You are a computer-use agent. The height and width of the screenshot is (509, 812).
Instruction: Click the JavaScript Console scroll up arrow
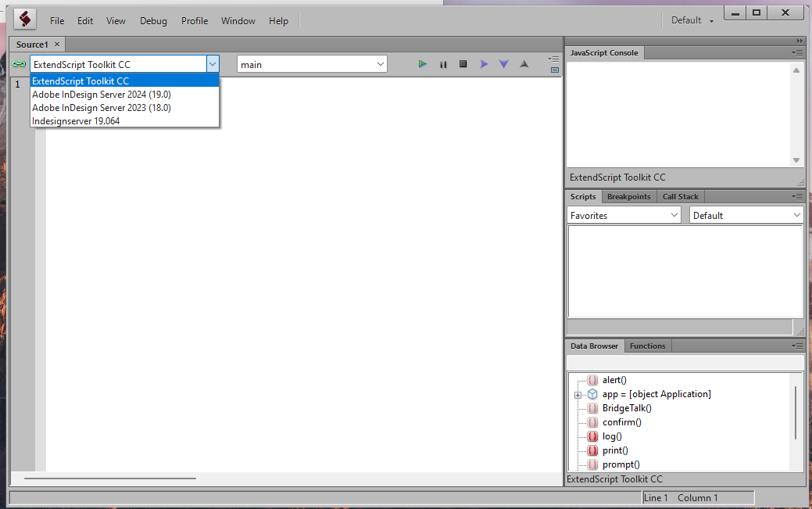(x=796, y=70)
